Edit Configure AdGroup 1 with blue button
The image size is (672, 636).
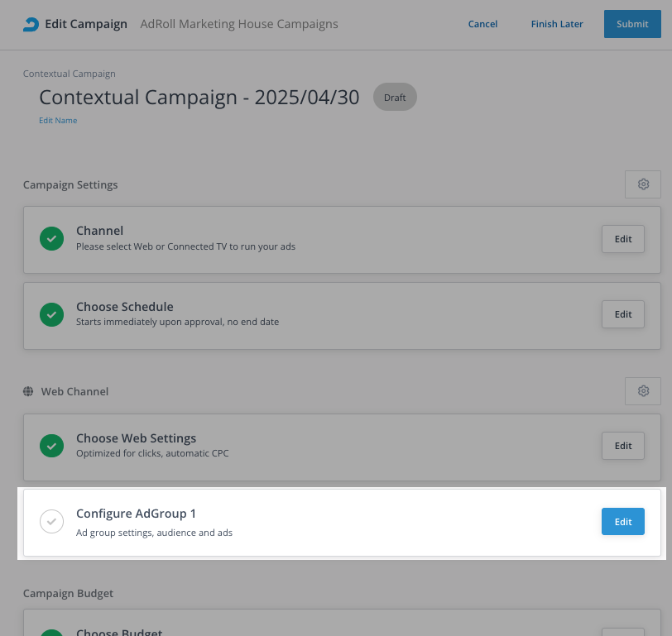(x=622, y=522)
